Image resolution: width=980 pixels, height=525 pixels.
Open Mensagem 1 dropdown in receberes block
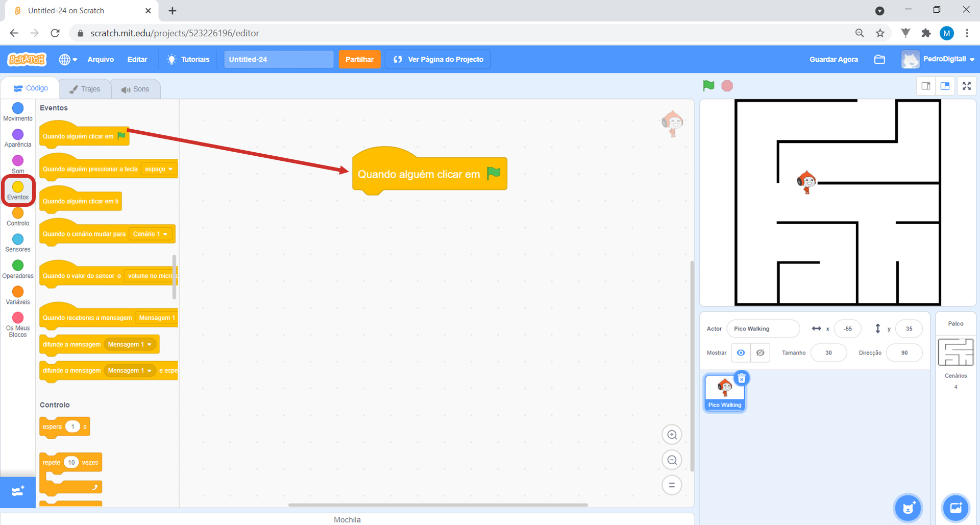pos(157,318)
